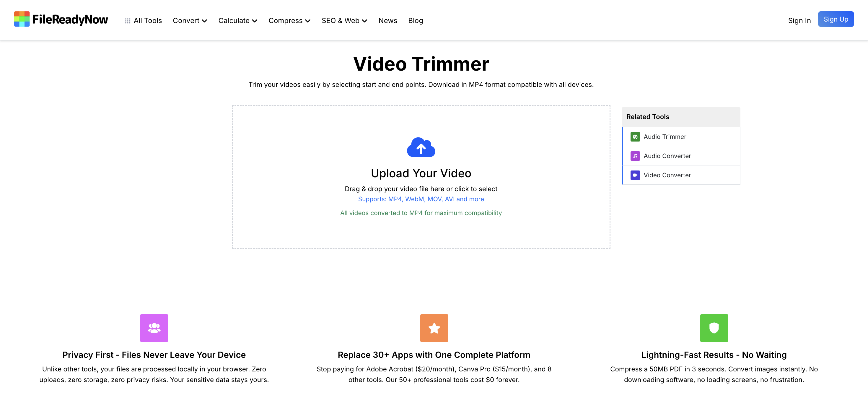
Task: Open Audio Trimmer from Related Tools
Action: point(665,137)
